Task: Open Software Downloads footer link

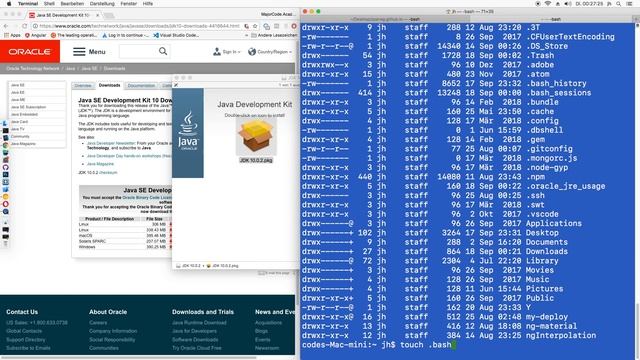Action: 195,340
